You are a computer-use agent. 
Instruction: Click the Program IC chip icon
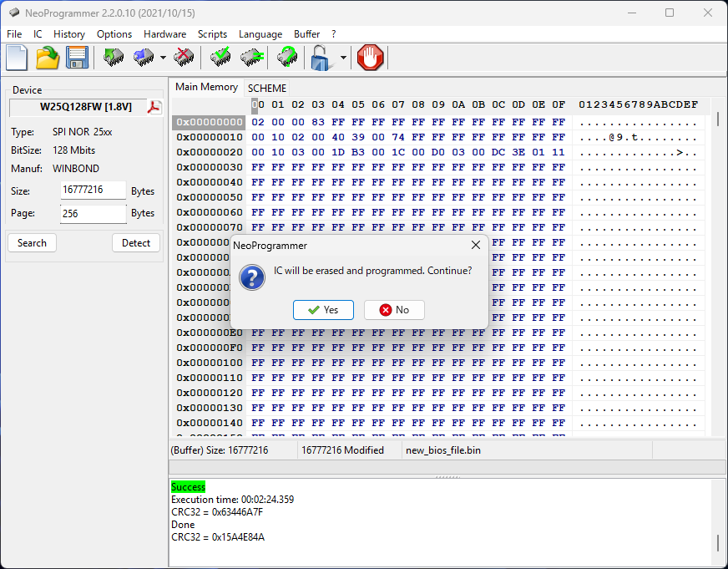144,58
